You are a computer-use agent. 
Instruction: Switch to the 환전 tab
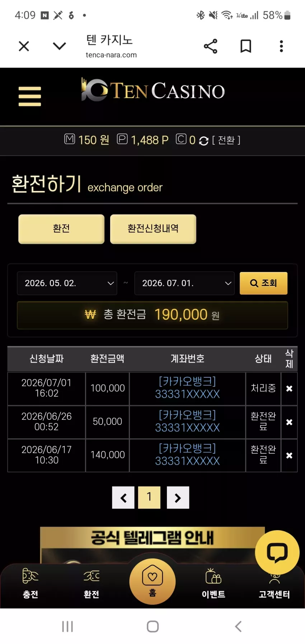61,229
